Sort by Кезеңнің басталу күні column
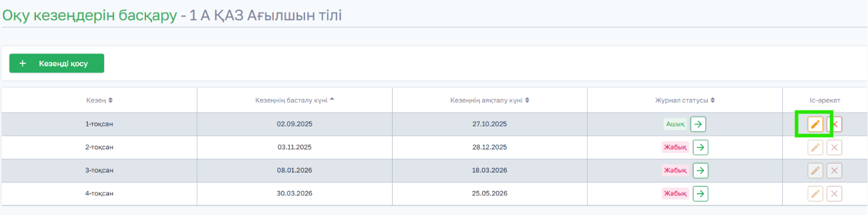 click(x=294, y=100)
